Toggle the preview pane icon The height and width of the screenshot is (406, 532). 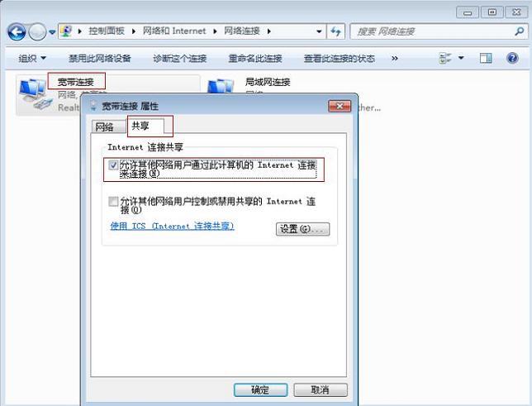click(486, 58)
